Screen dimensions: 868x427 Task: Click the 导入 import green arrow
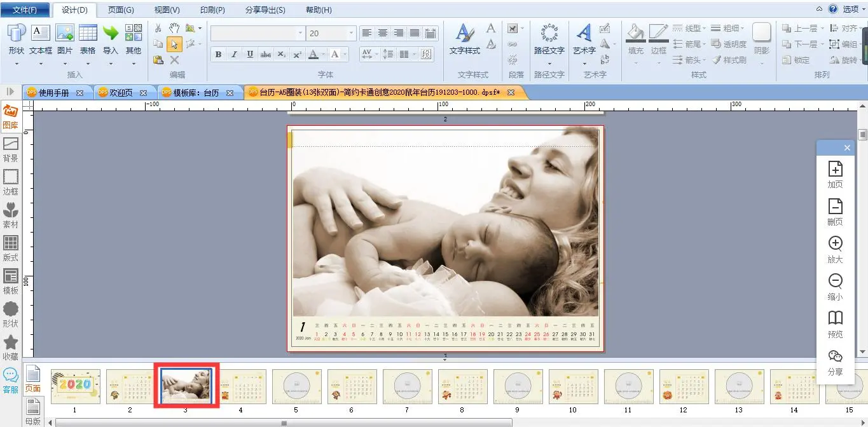pos(111,34)
